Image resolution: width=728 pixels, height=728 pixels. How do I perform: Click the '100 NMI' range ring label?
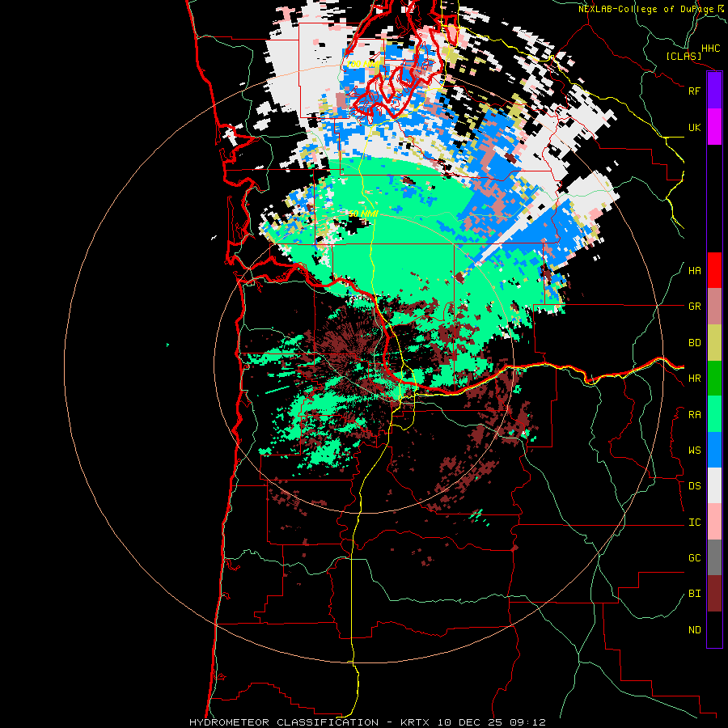click(x=363, y=64)
